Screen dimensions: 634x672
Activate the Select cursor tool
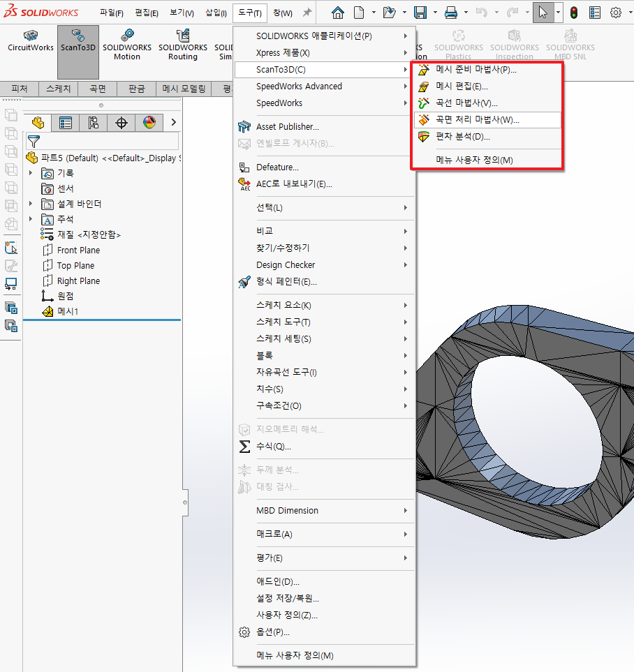(543, 13)
